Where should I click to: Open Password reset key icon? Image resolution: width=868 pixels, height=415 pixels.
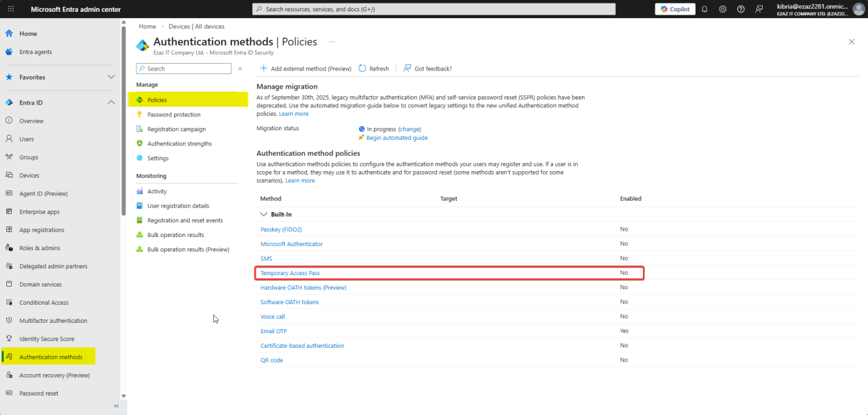[x=9, y=394]
